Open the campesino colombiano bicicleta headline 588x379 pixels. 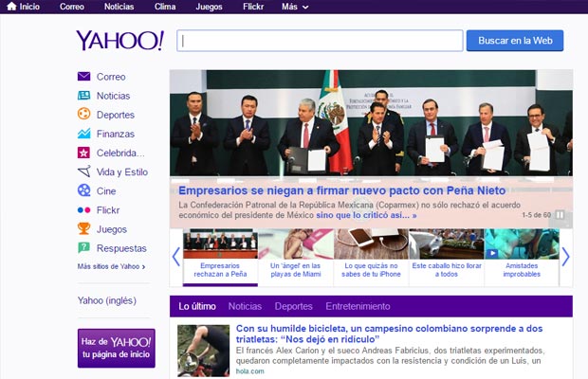coord(389,334)
